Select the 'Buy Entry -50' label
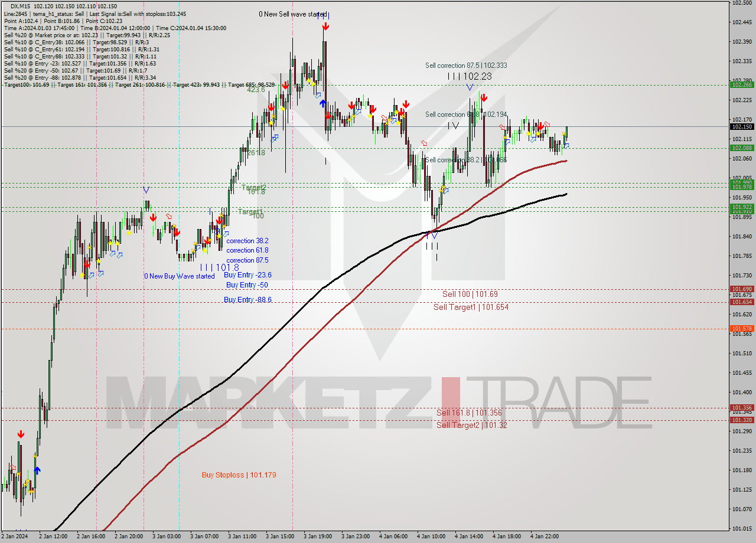Image resolution: width=756 pixels, height=543 pixels. (247, 285)
